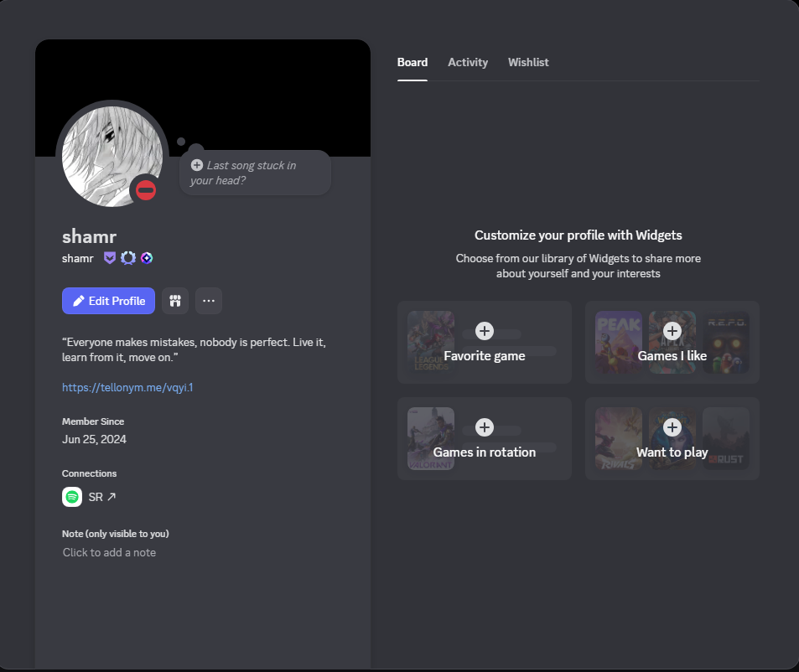799x672 pixels.
Task: Click the plus icon on Favorite game widget
Action: pyautogui.click(x=485, y=330)
